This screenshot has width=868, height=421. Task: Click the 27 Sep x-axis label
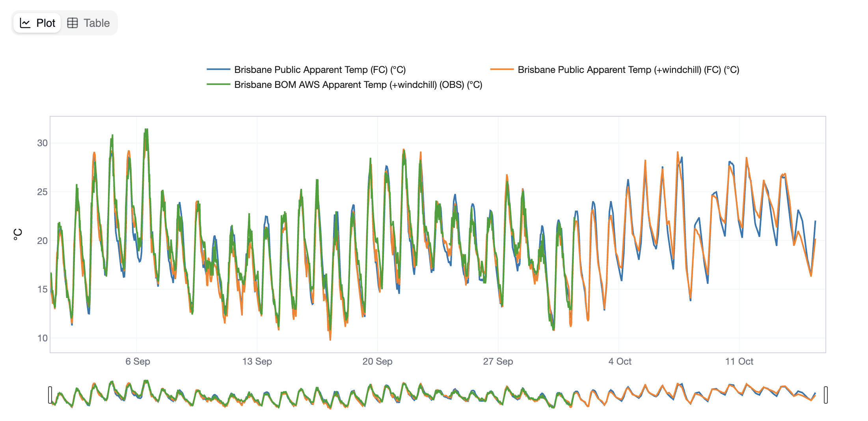click(498, 361)
